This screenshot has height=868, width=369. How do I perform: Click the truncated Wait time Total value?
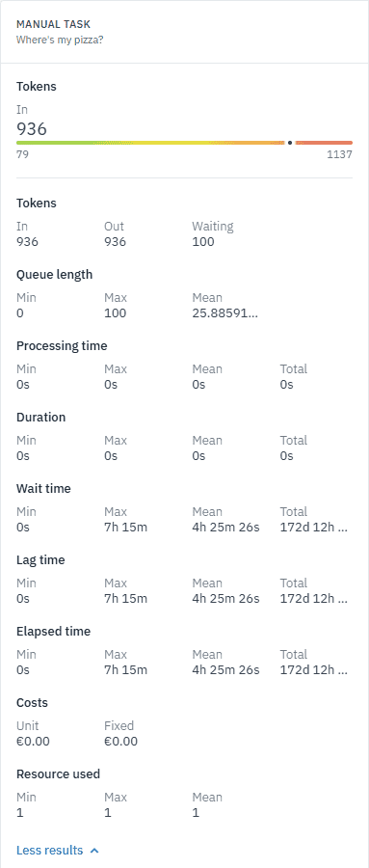[x=314, y=528]
